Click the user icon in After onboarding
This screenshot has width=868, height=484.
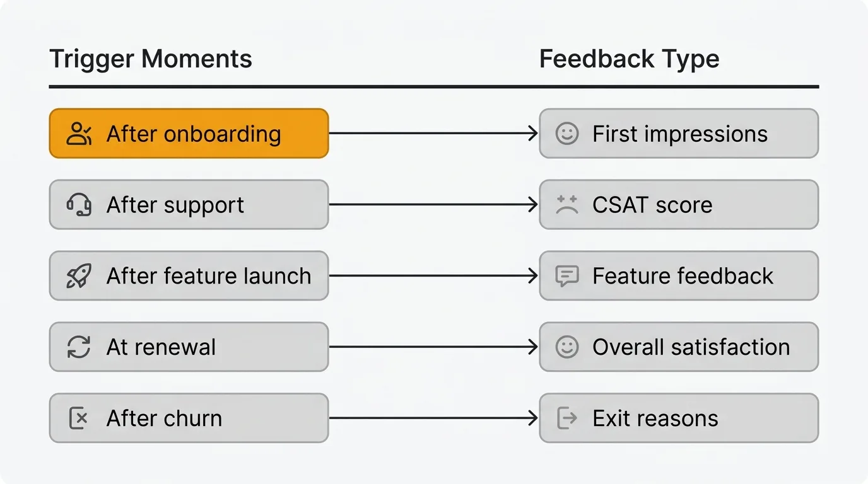[x=79, y=134]
